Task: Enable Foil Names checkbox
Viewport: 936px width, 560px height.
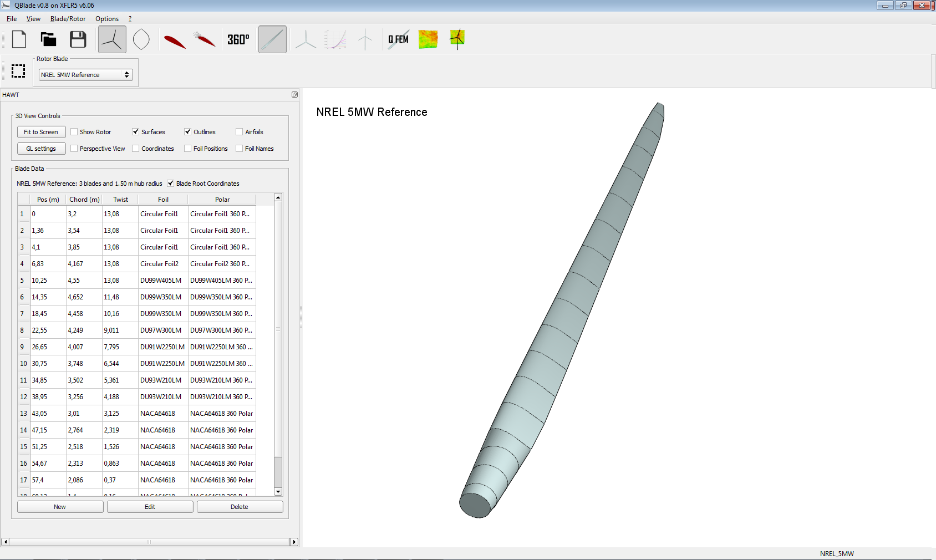Action: (x=239, y=149)
